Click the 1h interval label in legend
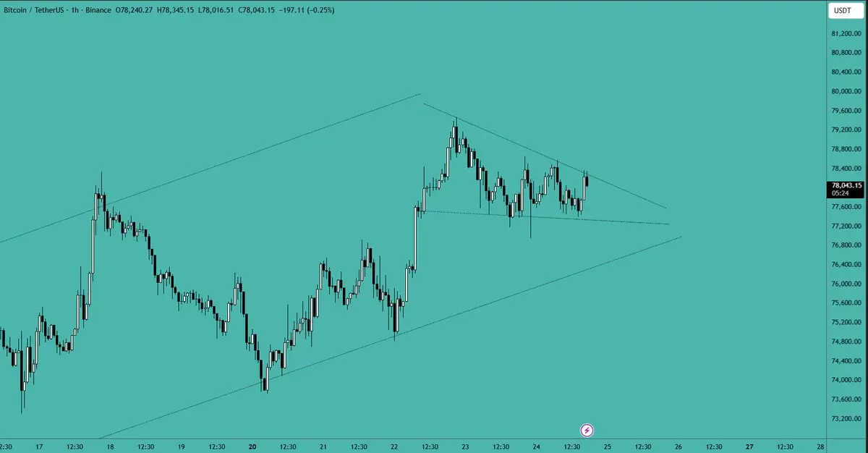This screenshot has width=868, height=453. click(x=75, y=10)
